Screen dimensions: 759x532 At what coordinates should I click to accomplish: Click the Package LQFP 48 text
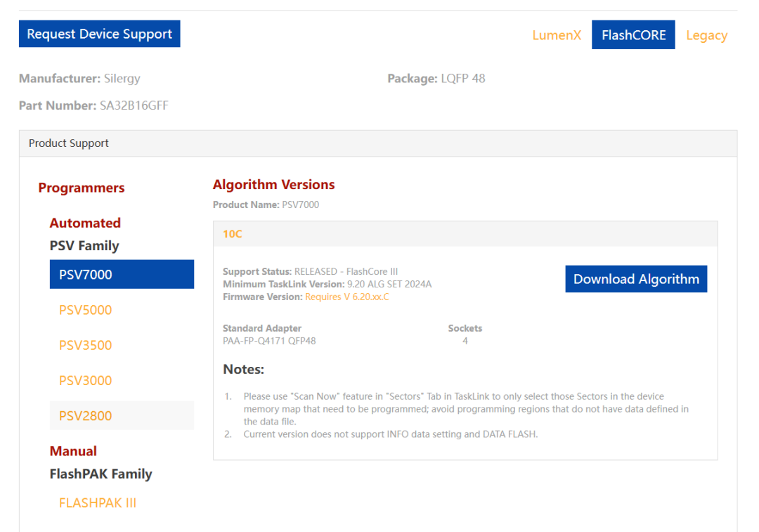pos(436,79)
